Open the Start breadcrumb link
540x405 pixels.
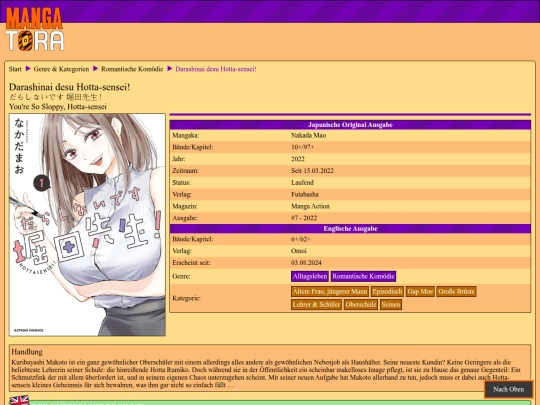(15, 69)
